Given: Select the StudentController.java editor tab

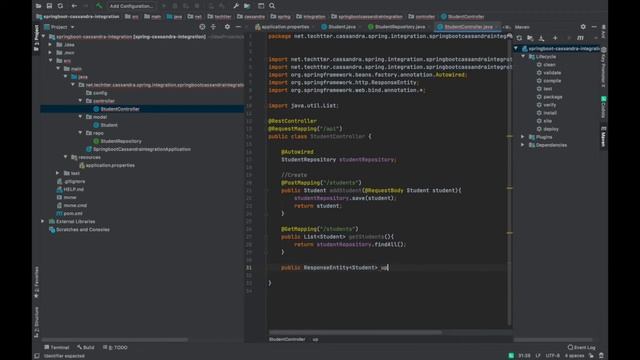Looking at the screenshot, I should [468, 27].
